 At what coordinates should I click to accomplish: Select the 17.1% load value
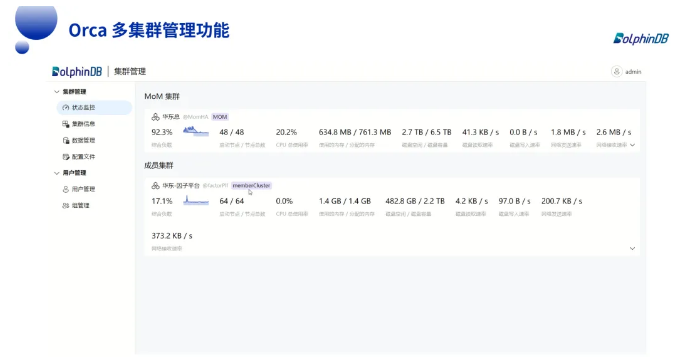162,201
